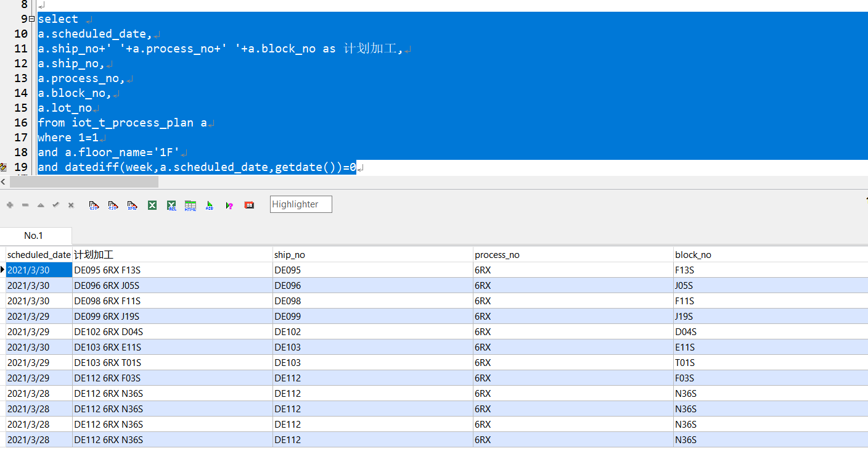Click the line "and a.floor_name='1F'"
The height and width of the screenshot is (461, 868).
click(x=108, y=152)
